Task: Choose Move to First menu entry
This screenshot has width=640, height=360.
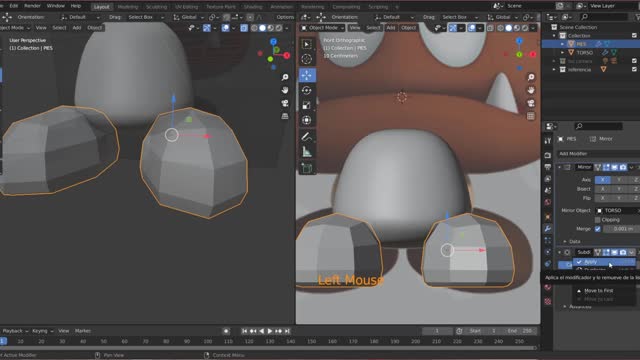Action: [x=604, y=291]
